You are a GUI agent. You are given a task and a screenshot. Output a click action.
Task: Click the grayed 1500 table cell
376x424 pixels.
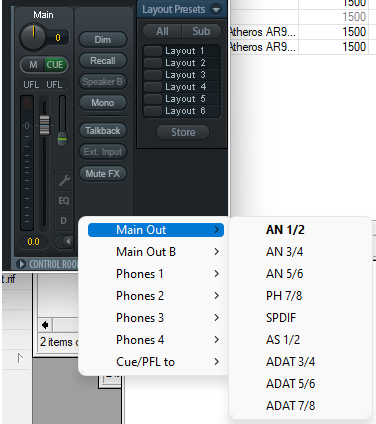(333, 17)
